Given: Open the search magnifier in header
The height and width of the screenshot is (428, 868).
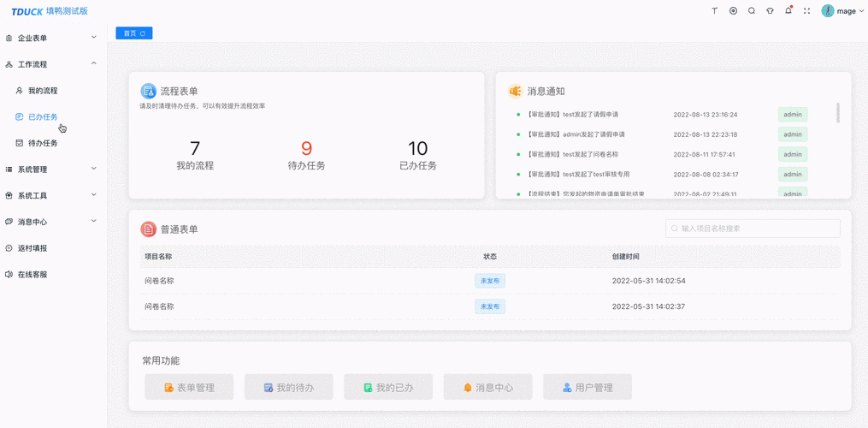Looking at the screenshot, I should (x=751, y=10).
